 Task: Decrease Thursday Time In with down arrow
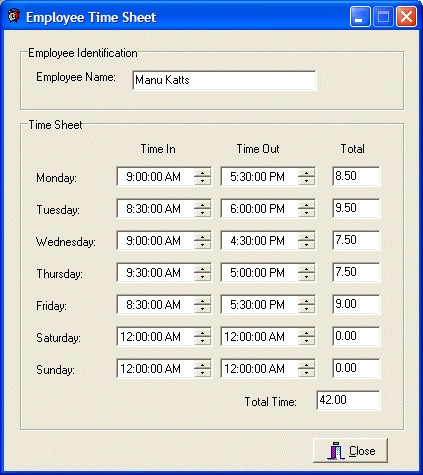(203, 277)
